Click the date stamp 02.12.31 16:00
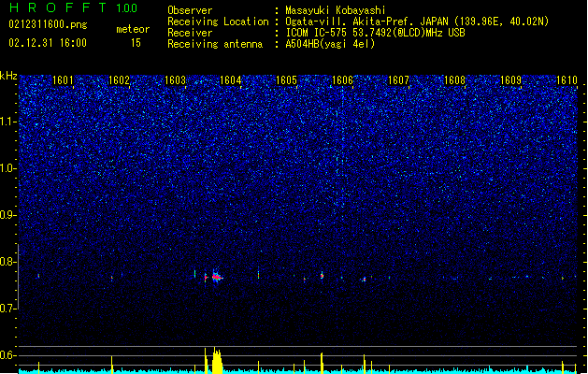Screen dimensions: 588x374 click(48, 43)
